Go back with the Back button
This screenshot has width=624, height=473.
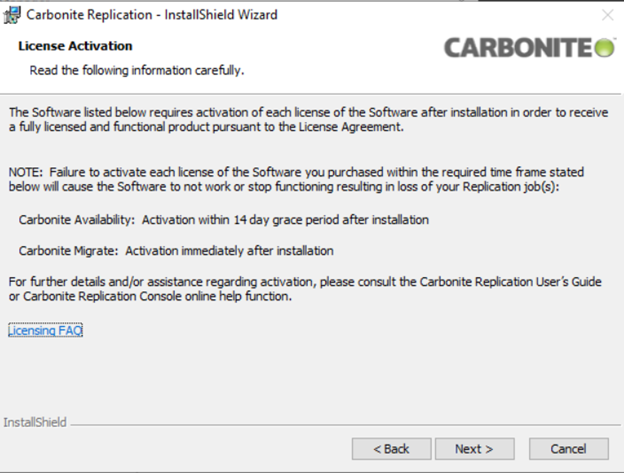(391, 449)
